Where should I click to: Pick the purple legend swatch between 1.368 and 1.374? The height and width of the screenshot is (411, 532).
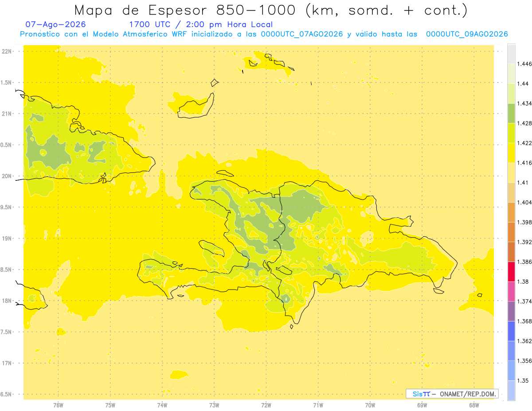(x=511, y=311)
